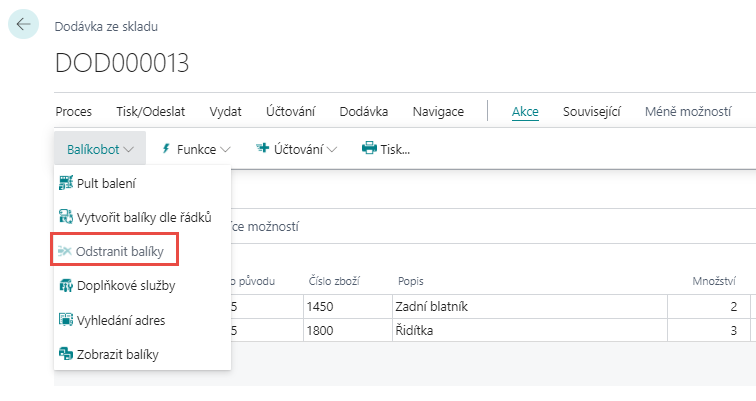
Task: Click Méně možností
Action: 688,112
